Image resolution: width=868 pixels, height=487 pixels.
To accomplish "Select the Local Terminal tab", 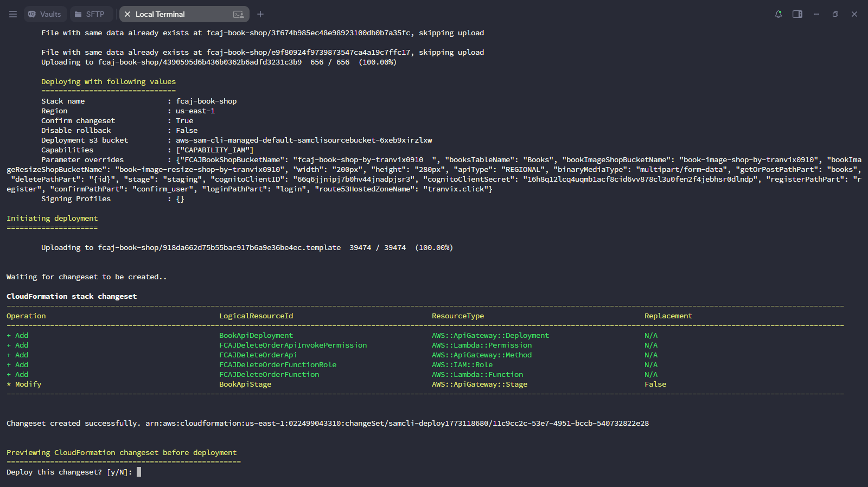I will [x=184, y=14].
